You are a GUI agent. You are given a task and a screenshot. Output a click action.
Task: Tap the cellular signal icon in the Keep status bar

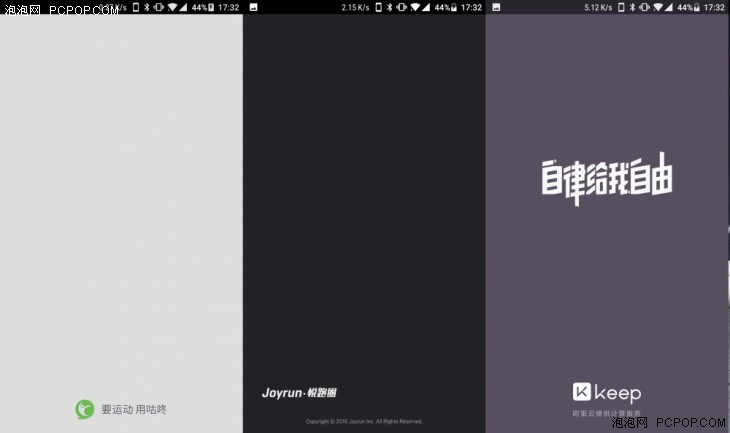point(669,7)
